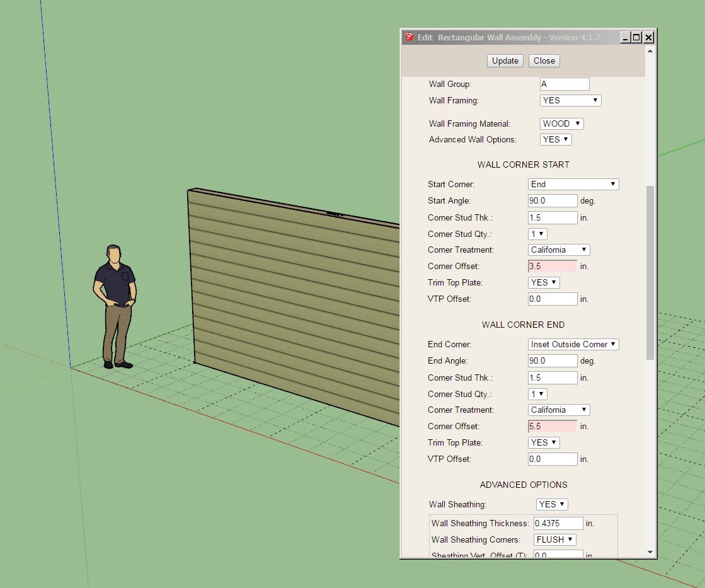The height and width of the screenshot is (588, 705).
Task: Change End Corner from Inset Outside Corner
Action: 573,344
